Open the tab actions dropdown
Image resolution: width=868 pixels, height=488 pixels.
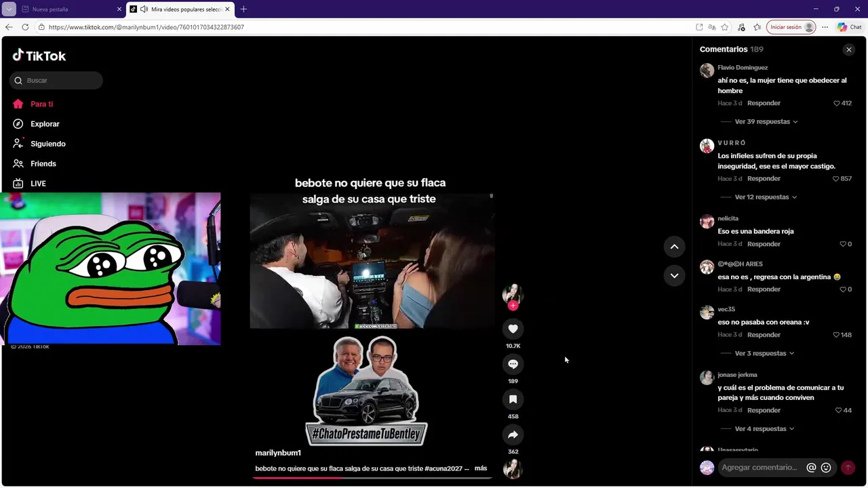(x=9, y=9)
